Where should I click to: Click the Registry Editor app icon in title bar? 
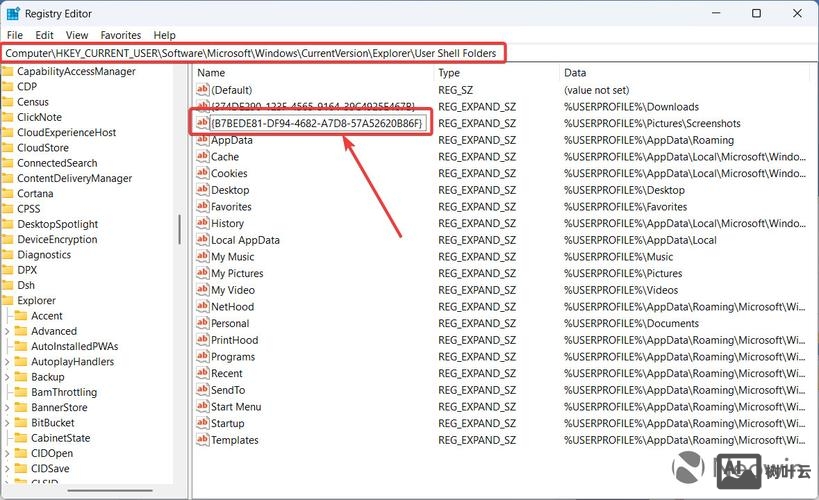pos(13,13)
